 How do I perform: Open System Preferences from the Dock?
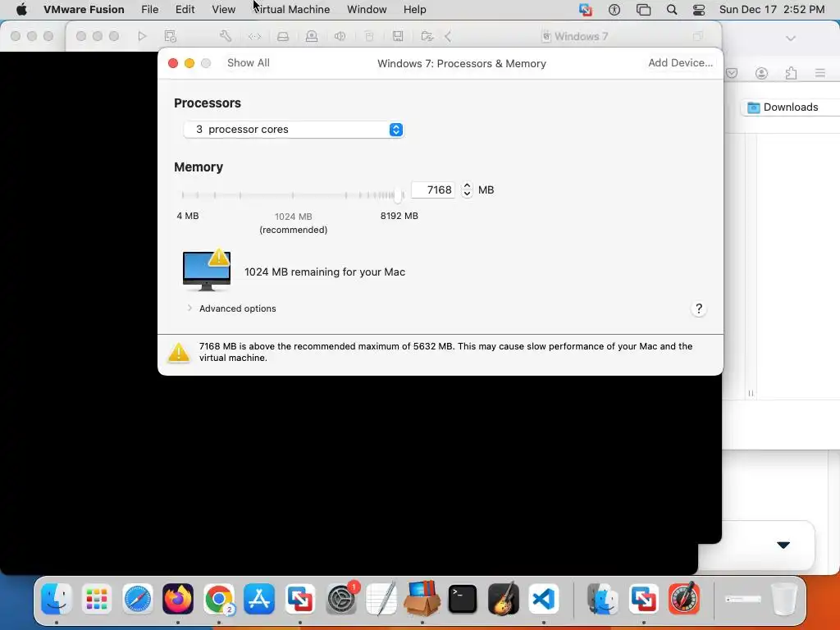pos(340,598)
